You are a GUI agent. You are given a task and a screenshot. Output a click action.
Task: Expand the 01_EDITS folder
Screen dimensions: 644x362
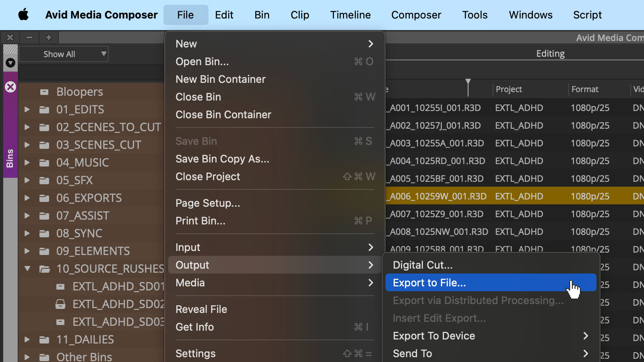pos(27,109)
